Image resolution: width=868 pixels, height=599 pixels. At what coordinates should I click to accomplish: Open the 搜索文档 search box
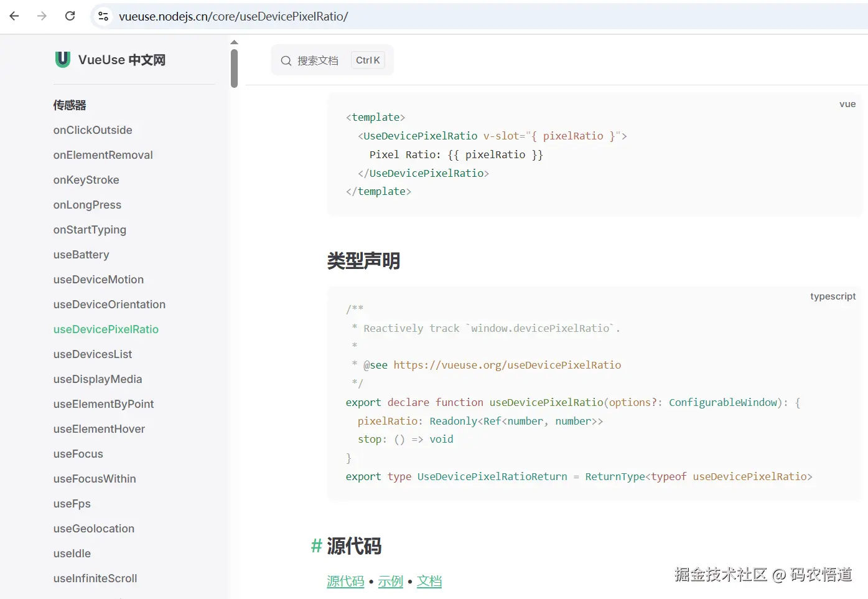pos(332,60)
